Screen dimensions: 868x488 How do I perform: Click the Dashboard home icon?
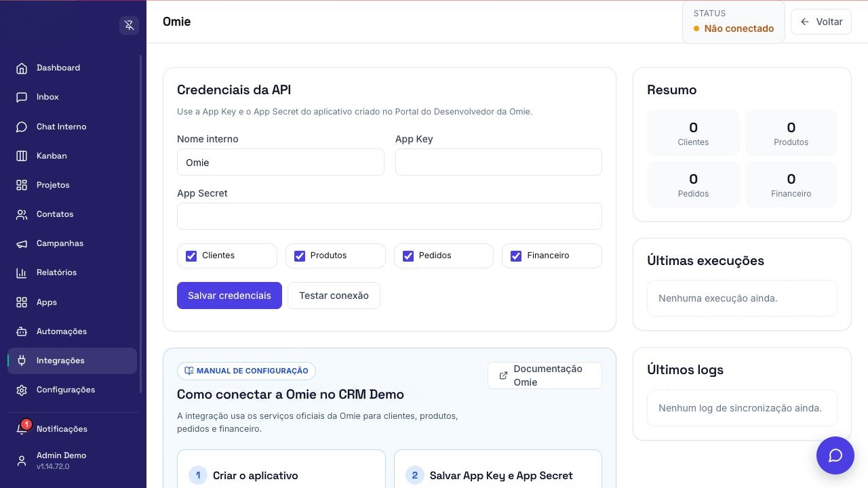(x=22, y=68)
